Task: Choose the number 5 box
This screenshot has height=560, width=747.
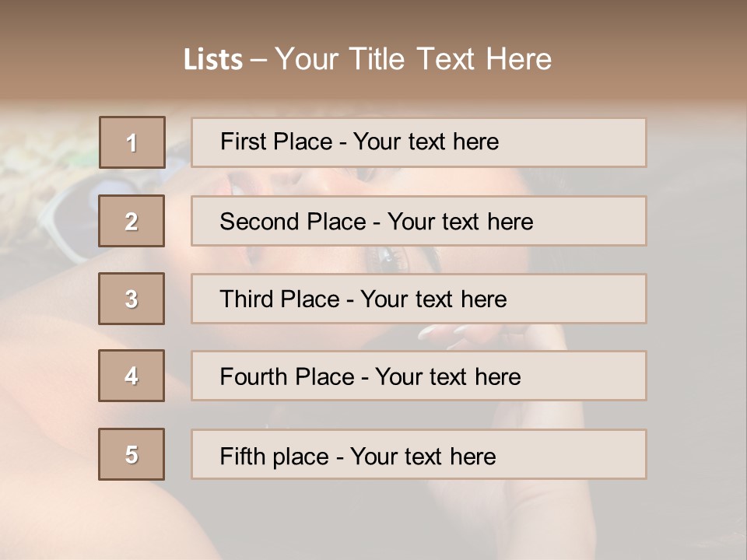Action: coord(132,454)
